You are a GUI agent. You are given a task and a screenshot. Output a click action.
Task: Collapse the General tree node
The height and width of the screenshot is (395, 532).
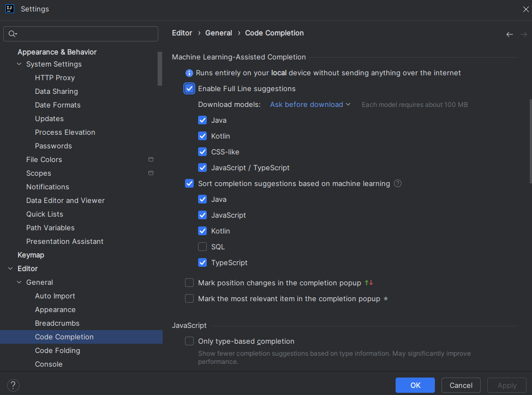(x=19, y=282)
